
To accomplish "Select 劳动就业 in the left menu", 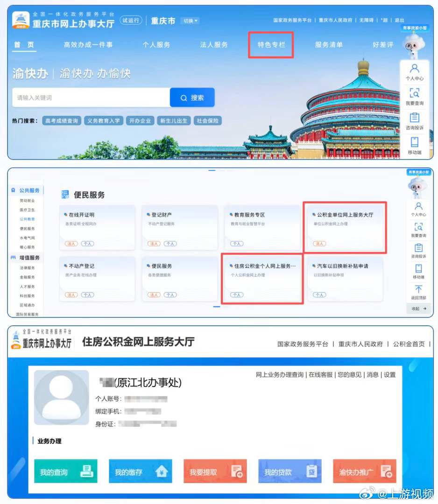I will [27, 201].
